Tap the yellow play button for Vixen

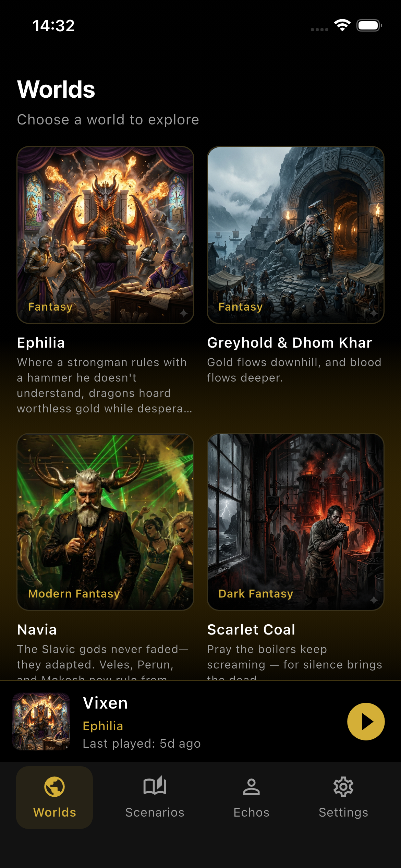pos(366,722)
